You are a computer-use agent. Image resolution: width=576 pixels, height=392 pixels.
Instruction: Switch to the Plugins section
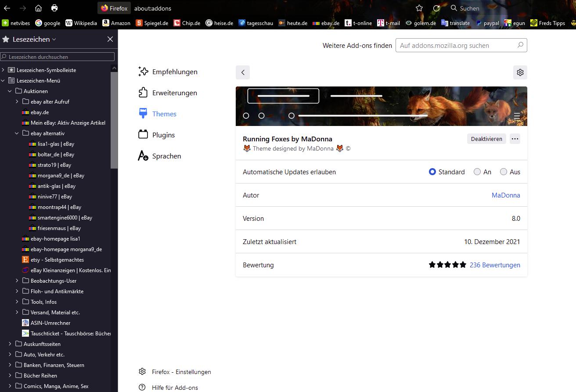[163, 135]
